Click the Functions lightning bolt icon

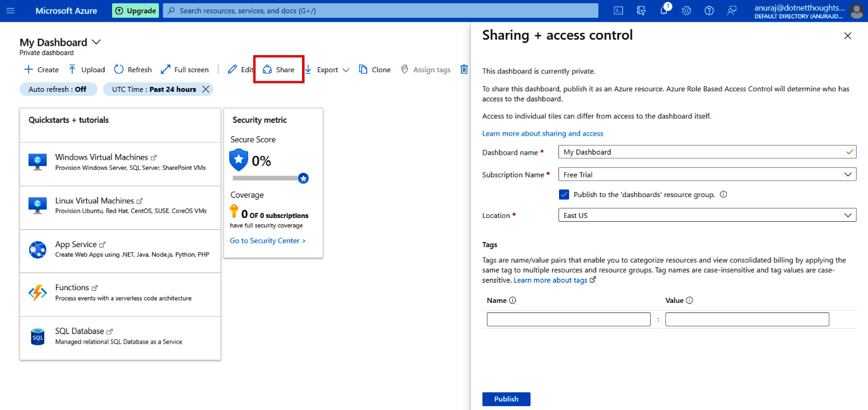(x=37, y=293)
